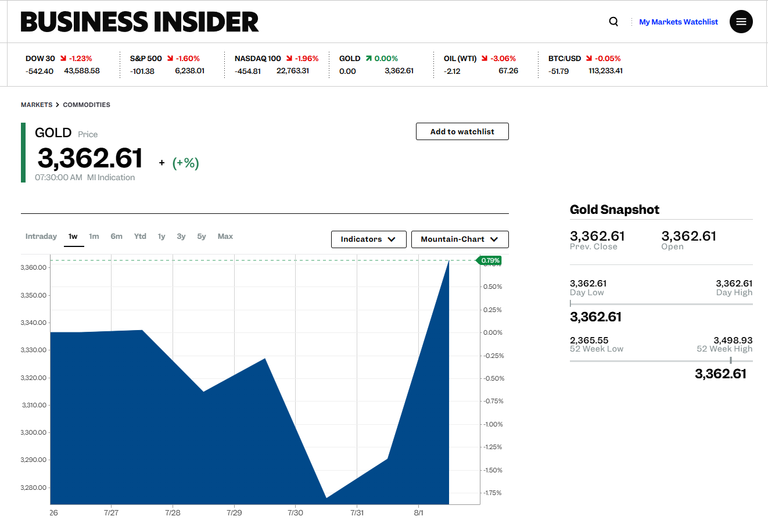Click GOLD green up arrow in ticker
The height and width of the screenshot is (530, 768).
pos(368,58)
